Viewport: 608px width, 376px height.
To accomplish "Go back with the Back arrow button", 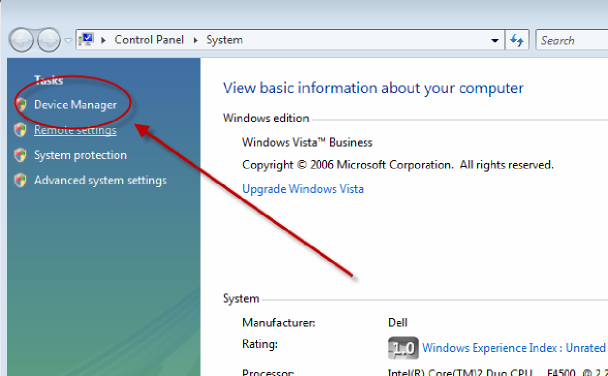I will 21,40.
